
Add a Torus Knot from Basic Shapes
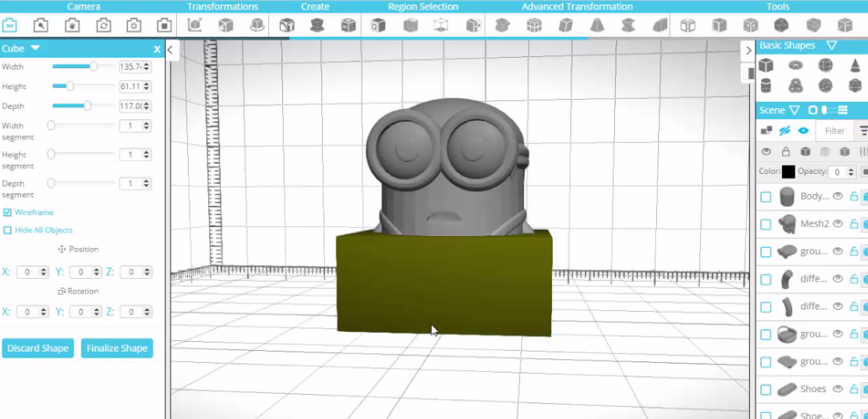coord(795,85)
